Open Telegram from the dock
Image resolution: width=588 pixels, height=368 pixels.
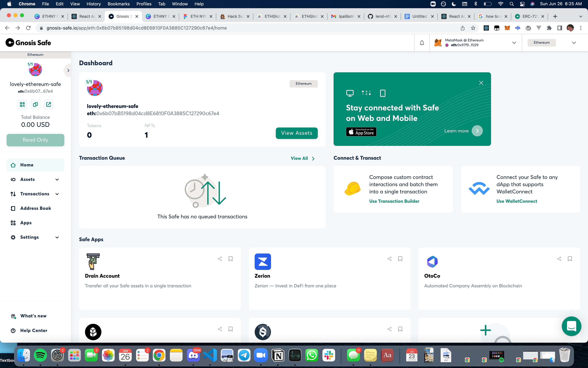coord(244,356)
